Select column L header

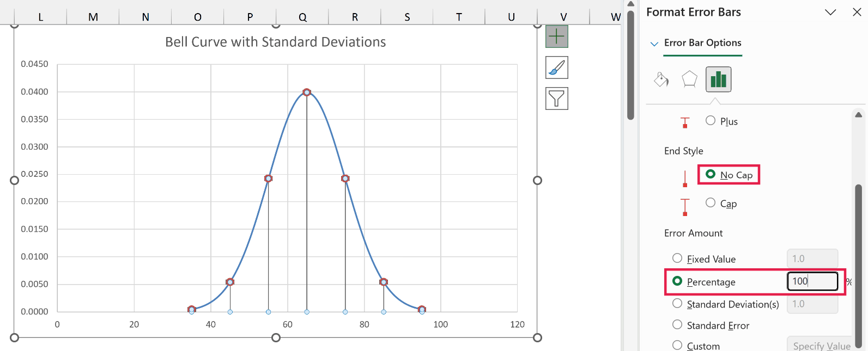coord(41,17)
